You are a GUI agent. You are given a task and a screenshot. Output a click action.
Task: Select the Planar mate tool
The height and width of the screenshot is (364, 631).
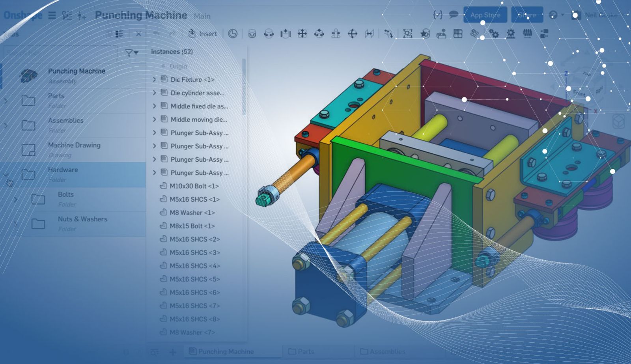(x=302, y=34)
